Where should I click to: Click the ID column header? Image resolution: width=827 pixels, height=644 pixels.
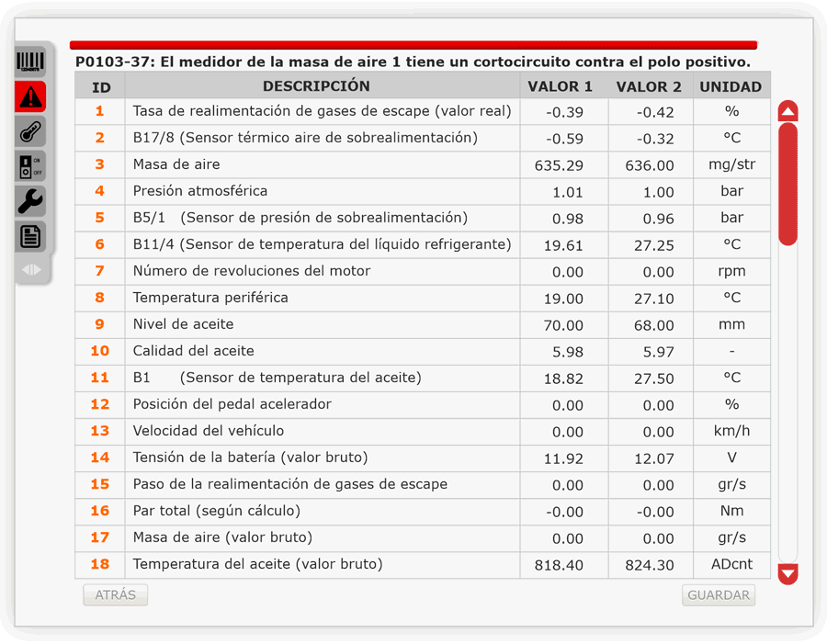[100, 86]
